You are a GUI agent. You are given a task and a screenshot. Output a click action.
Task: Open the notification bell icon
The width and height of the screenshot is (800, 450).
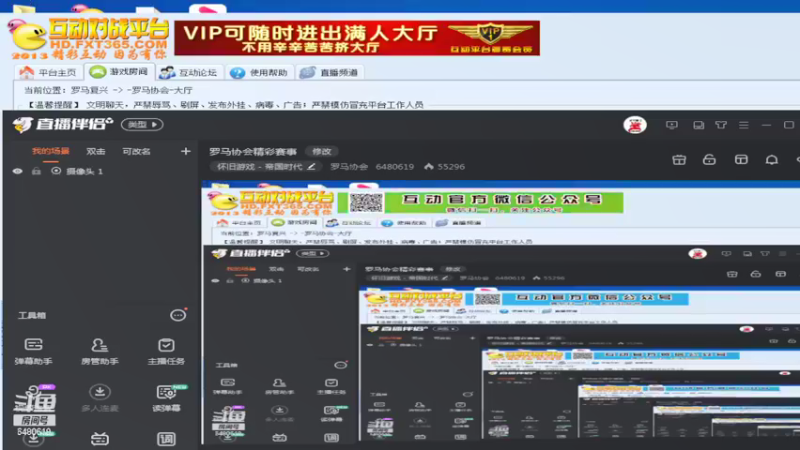point(772,160)
